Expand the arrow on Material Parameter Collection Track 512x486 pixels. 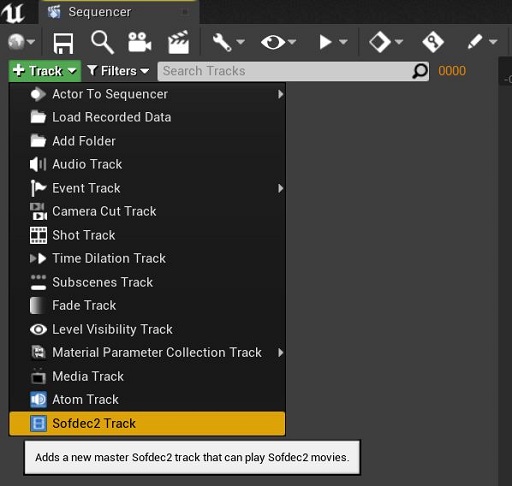[x=281, y=353]
